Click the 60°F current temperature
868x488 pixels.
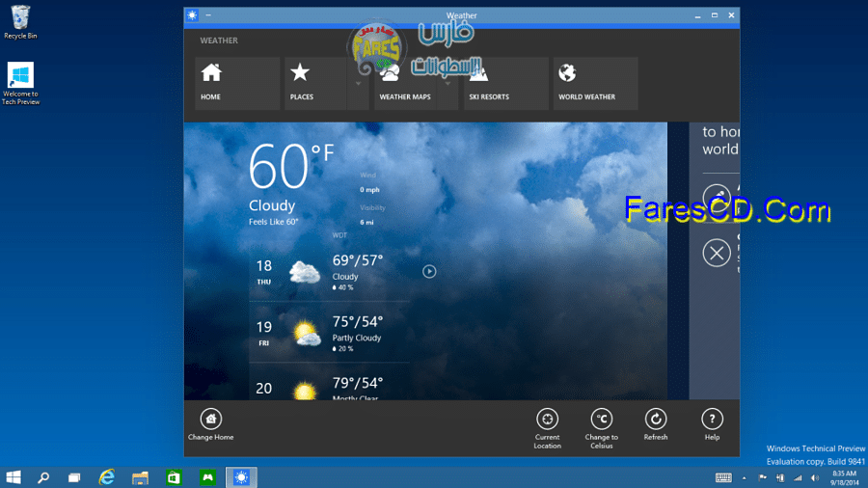291,165
